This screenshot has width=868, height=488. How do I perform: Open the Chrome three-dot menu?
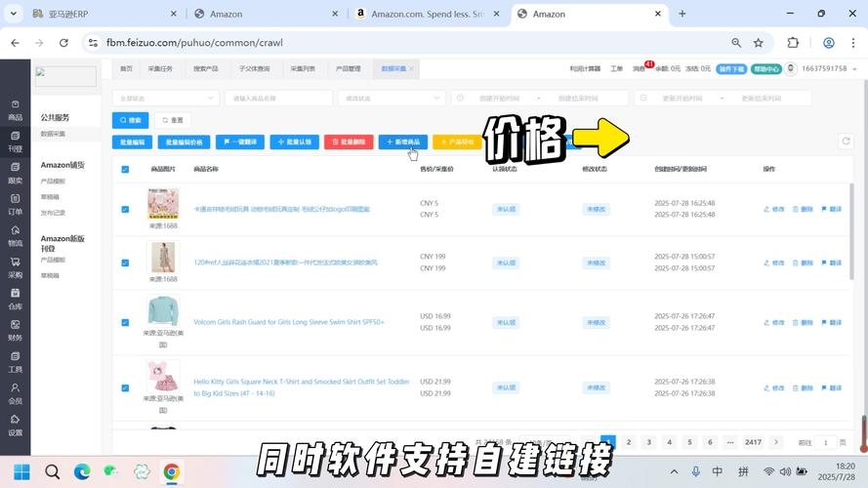click(x=853, y=43)
